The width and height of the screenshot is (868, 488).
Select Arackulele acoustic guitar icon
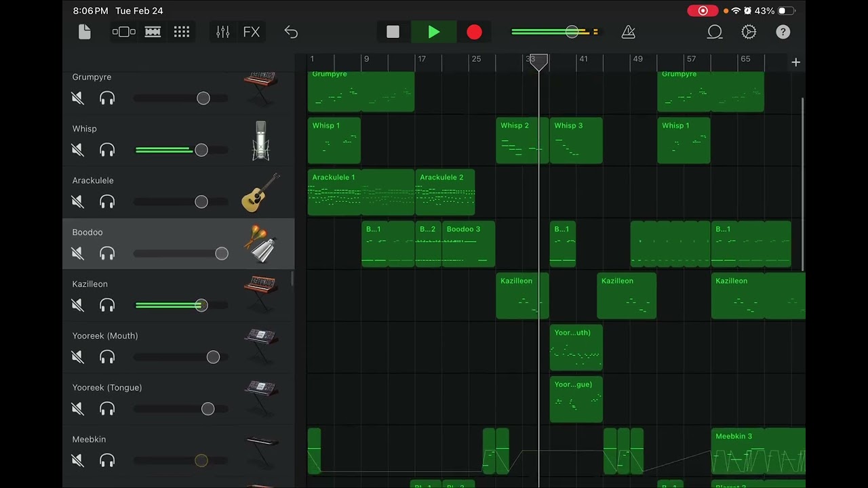(261, 192)
